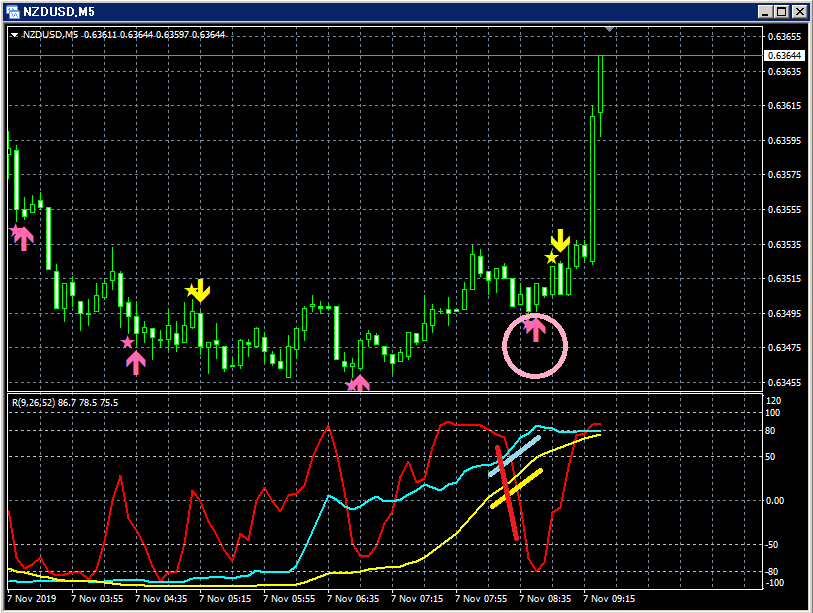Expand the triangle beside NZDUSD,M5 chart label
The height and width of the screenshot is (613, 813).
(x=15, y=35)
